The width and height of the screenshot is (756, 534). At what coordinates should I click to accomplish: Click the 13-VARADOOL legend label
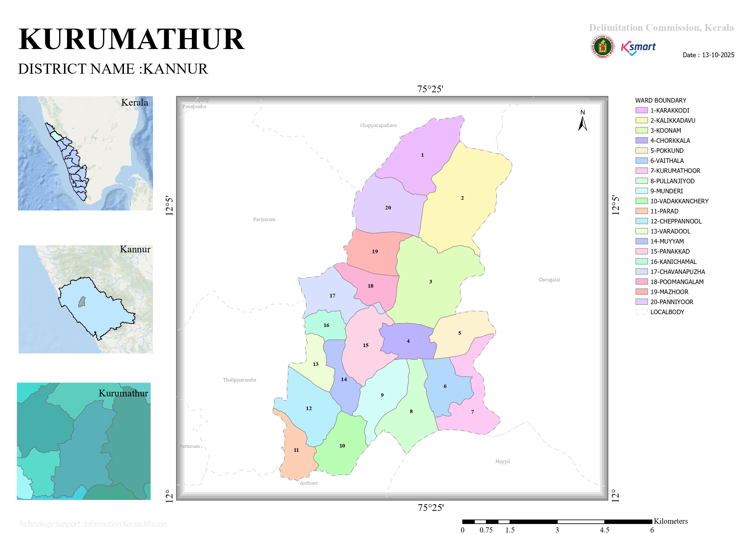(x=670, y=231)
